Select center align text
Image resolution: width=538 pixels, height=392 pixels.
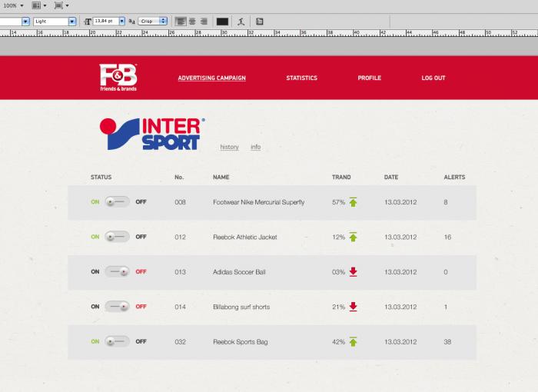192,22
